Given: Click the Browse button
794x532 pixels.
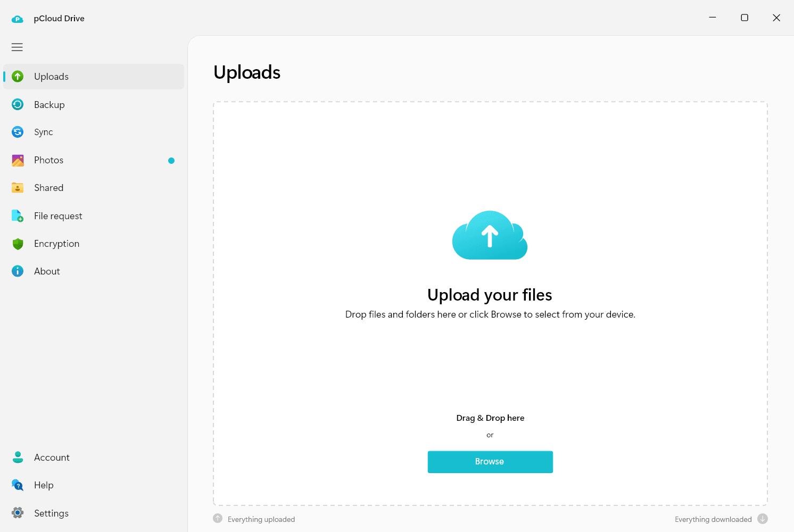Looking at the screenshot, I should 490,462.
